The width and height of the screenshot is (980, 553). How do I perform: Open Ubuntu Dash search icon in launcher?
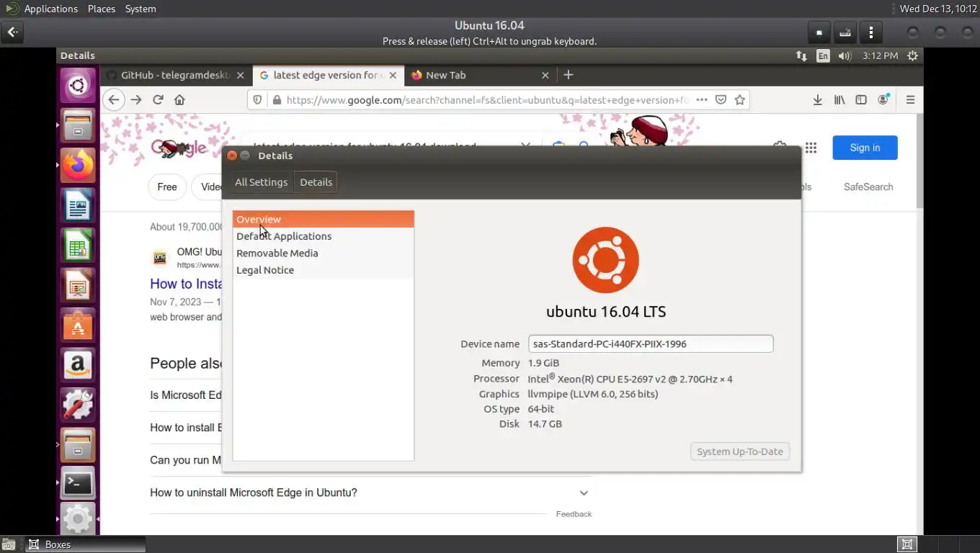pyautogui.click(x=78, y=86)
